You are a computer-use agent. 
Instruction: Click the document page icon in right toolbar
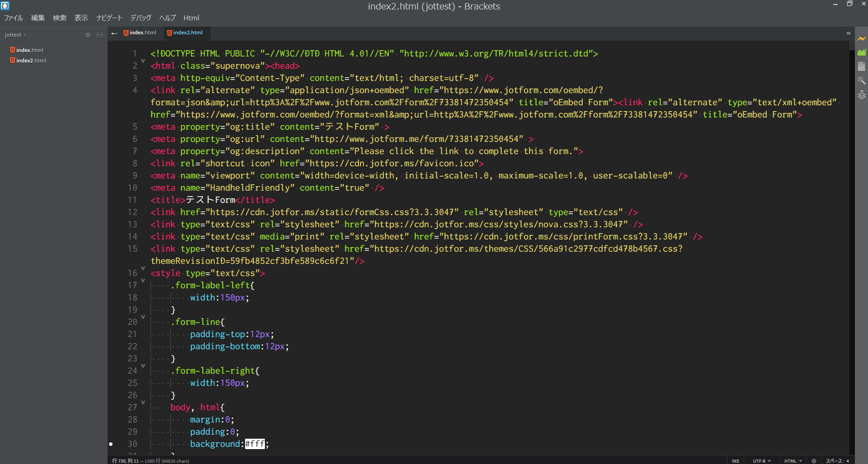[x=862, y=66]
